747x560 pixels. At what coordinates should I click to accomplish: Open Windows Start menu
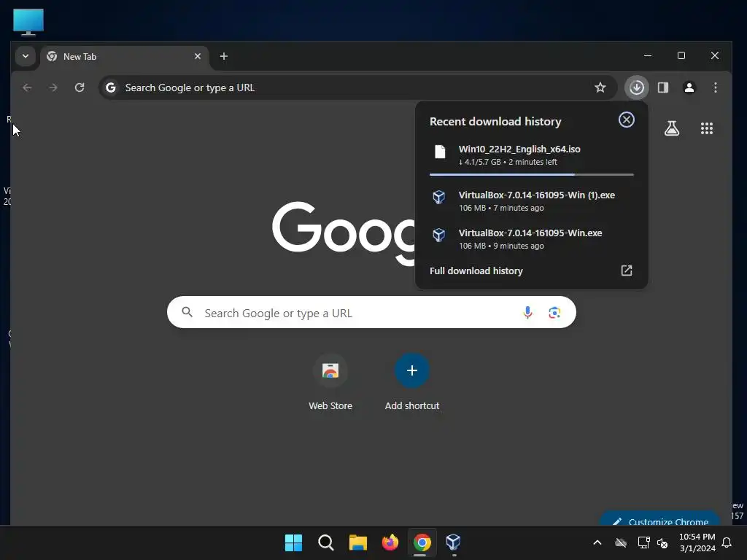[x=293, y=542]
